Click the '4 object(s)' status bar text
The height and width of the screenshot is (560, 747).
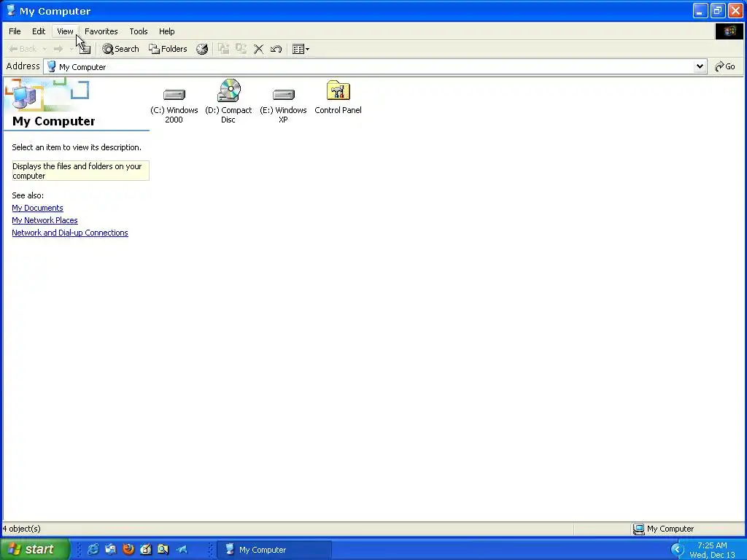click(21, 529)
